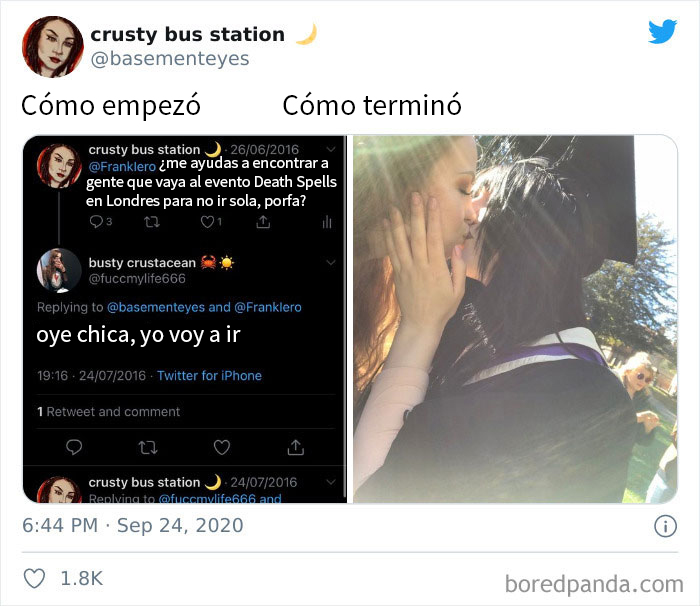Click the retweet icon on the first embedded tweet
The image size is (700, 606).
click(152, 222)
